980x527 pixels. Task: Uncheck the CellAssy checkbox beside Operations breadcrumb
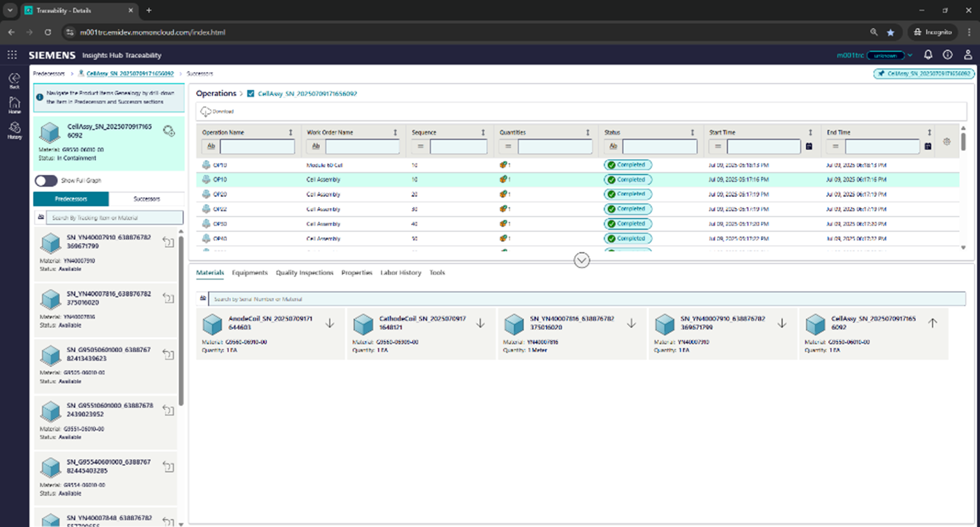[x=251, y=94]
